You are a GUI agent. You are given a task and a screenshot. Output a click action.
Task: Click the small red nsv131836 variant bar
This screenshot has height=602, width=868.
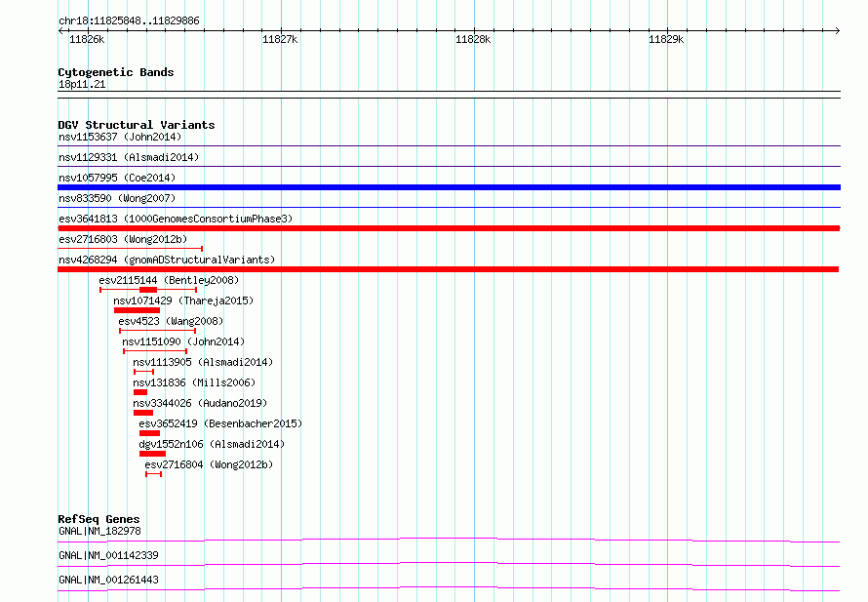140,392
